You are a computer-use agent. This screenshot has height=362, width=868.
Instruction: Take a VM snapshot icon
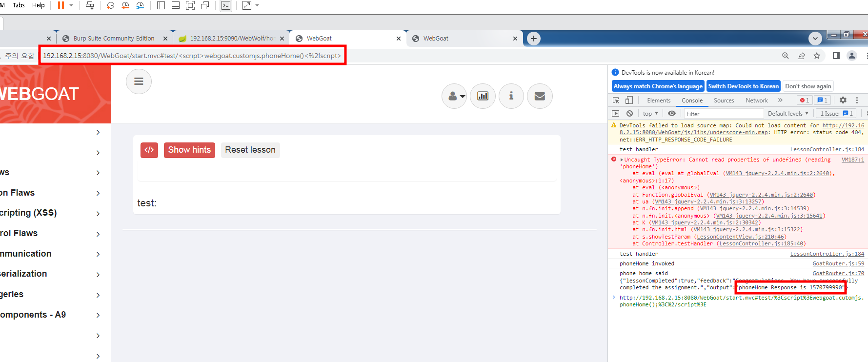coord(111,5)
